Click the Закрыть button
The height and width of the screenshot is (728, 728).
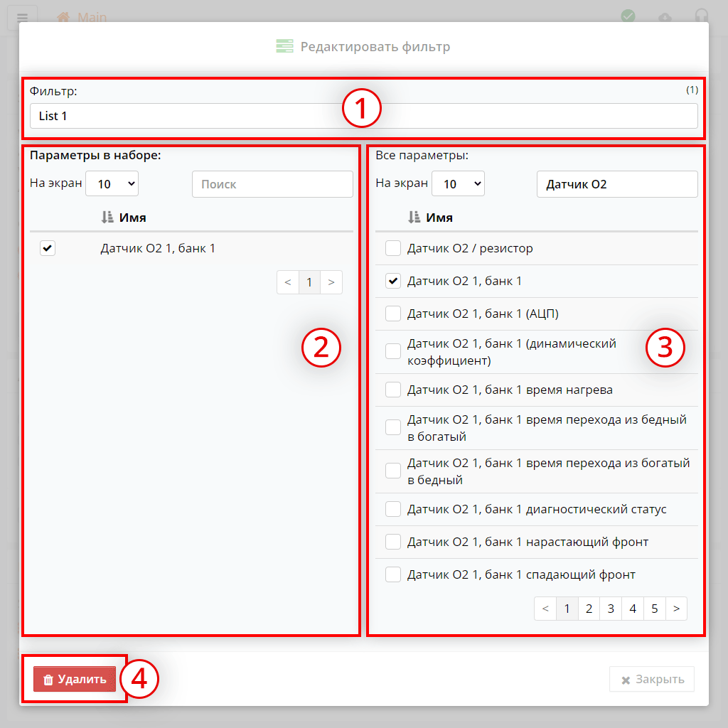point(652,679)
